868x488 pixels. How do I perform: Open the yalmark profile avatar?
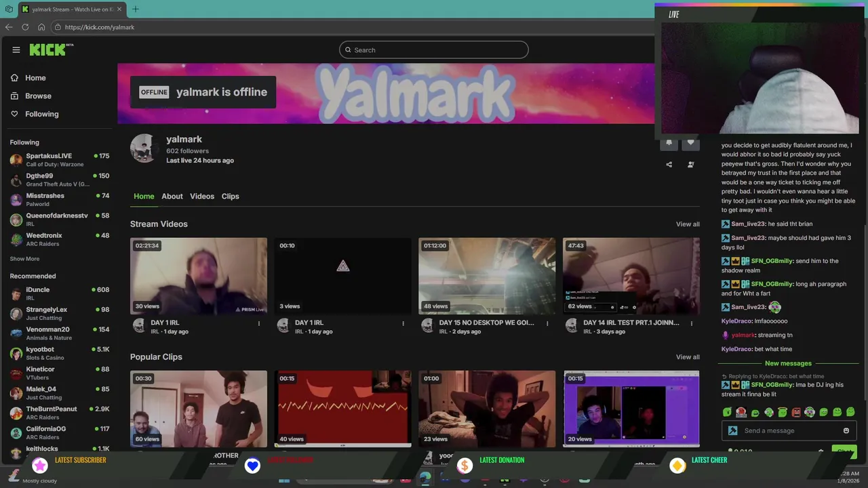[x=144, y=148]
